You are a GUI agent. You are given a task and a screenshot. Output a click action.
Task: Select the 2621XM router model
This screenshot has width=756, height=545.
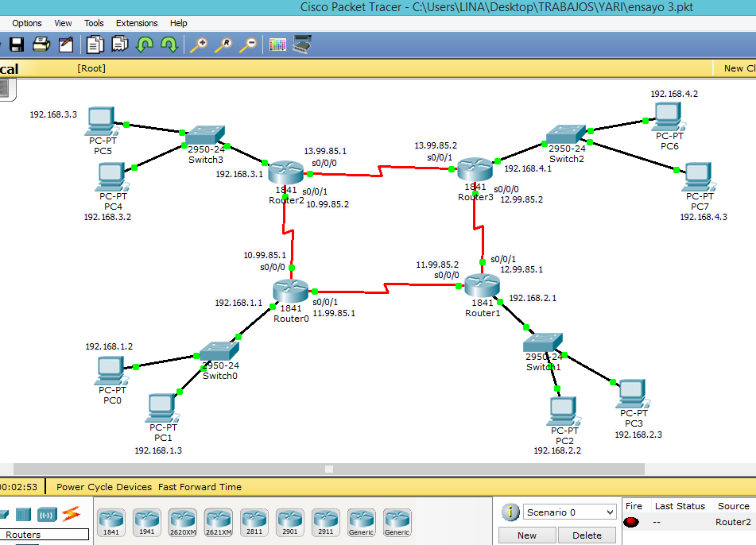tap(219, 522)
